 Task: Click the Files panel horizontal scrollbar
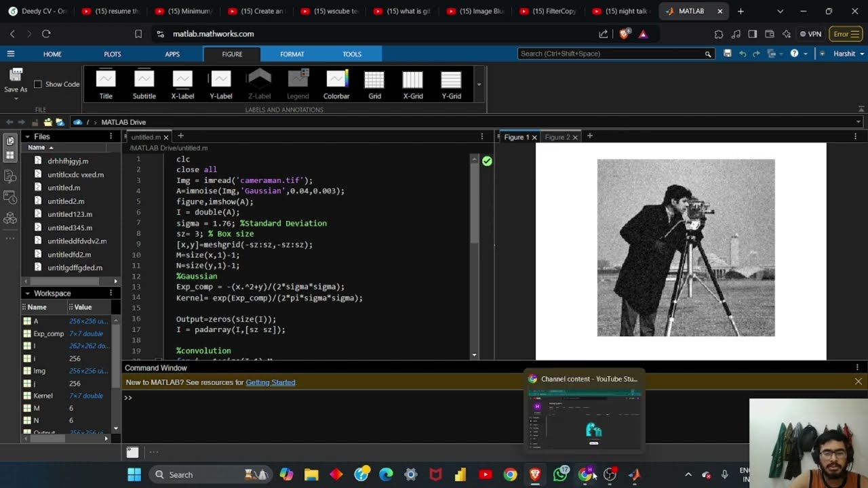66,281
